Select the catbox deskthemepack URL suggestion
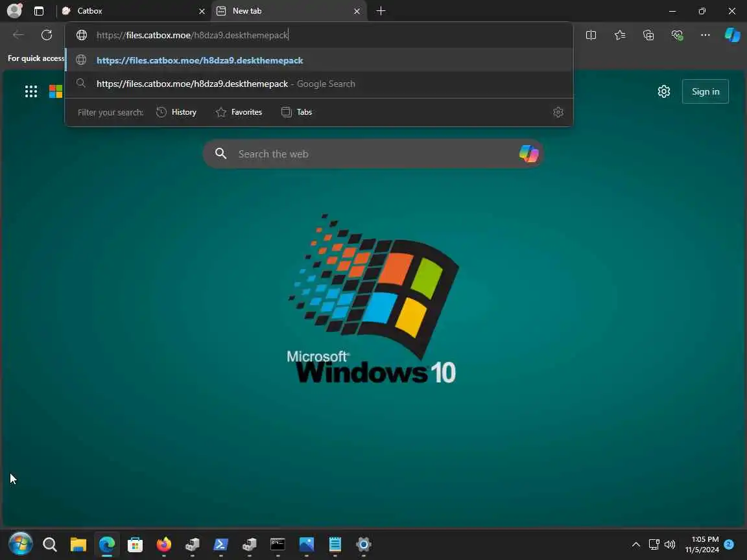Image resolution: width=747 pixels, height=560 pixels. [x=319, y=60]
